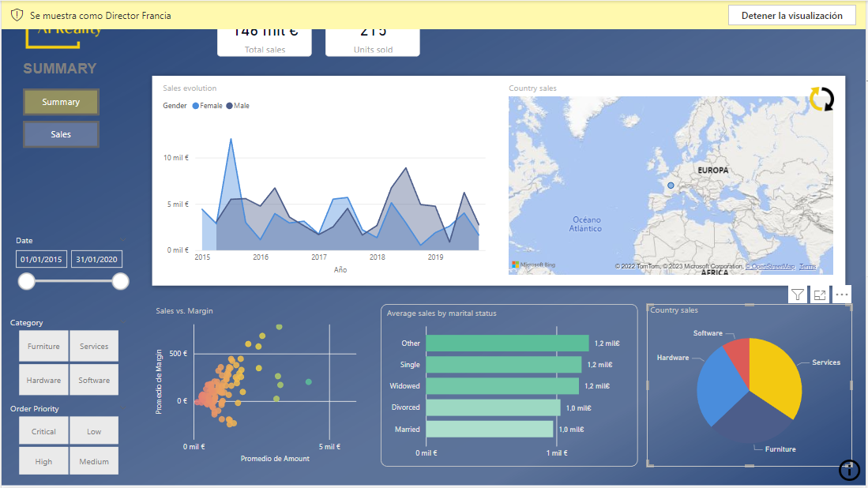Toggle Female series in Gender legend
Screen dimensions: 868x488
pos(207,105)
